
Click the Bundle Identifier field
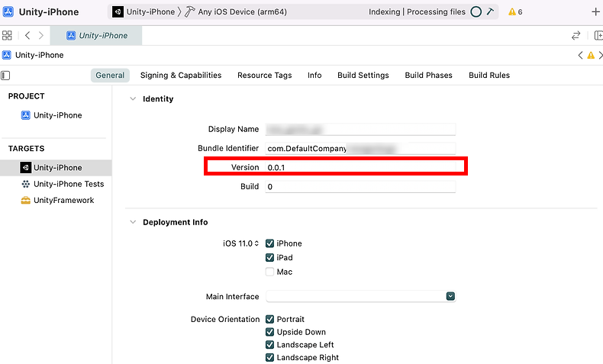pos(360,148)
